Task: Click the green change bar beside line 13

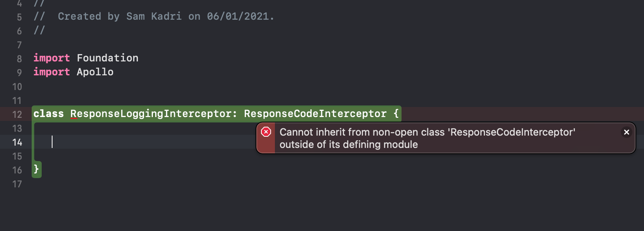Action: click(33, 128)
